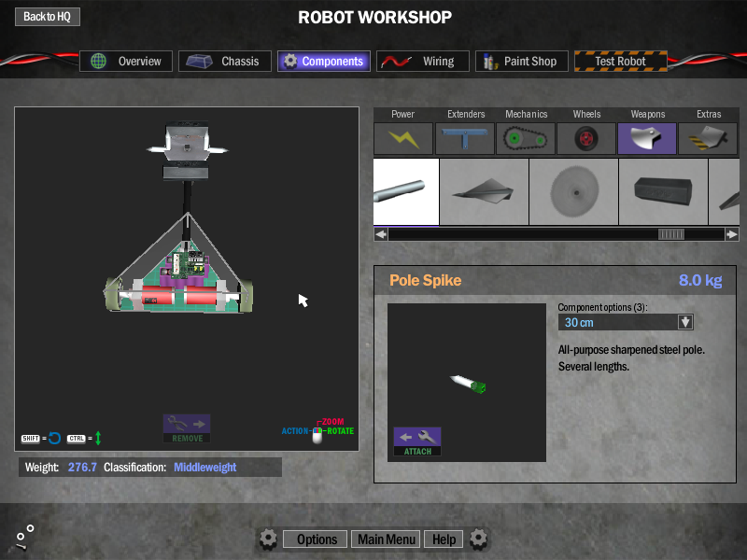Click the chassis shape icon
The height and width of the screenshot is (560, 747).
coord(199,61)
